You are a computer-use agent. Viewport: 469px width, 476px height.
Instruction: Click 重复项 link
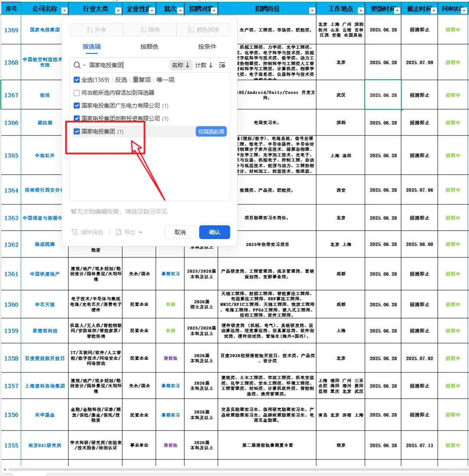(142, 80)
